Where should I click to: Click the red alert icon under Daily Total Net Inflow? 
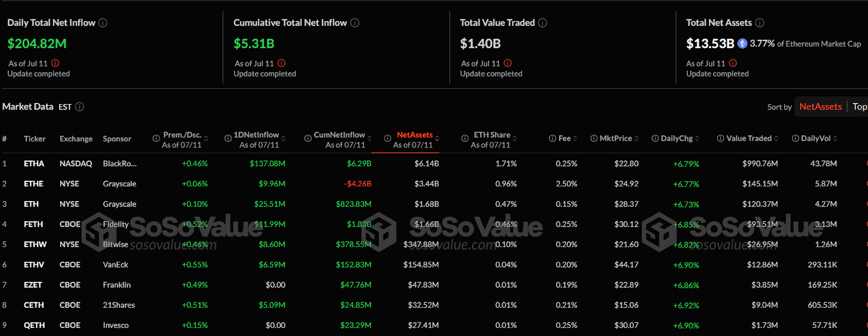coord(55,63)
